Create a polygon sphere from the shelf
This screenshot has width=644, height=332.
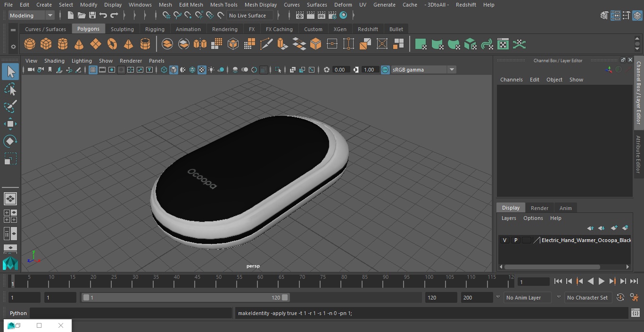point(30,44)
